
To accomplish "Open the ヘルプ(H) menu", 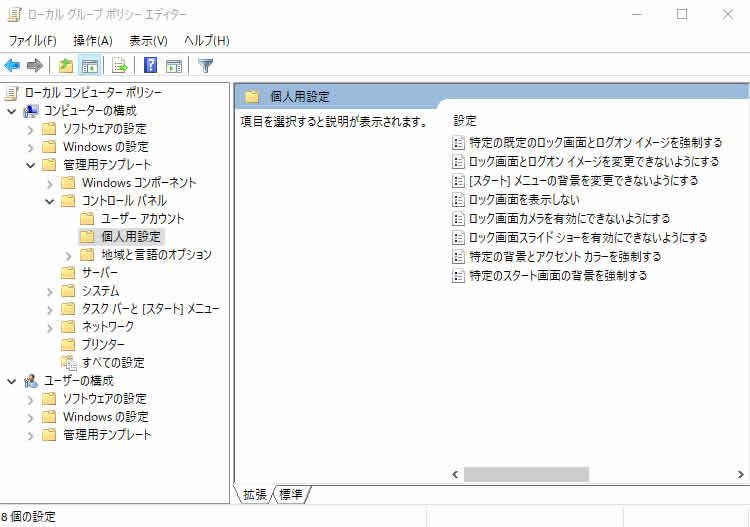I will 207,41.
